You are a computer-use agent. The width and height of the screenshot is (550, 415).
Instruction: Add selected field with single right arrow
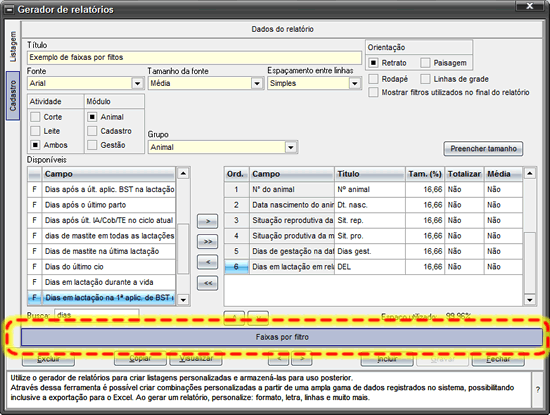208,221
